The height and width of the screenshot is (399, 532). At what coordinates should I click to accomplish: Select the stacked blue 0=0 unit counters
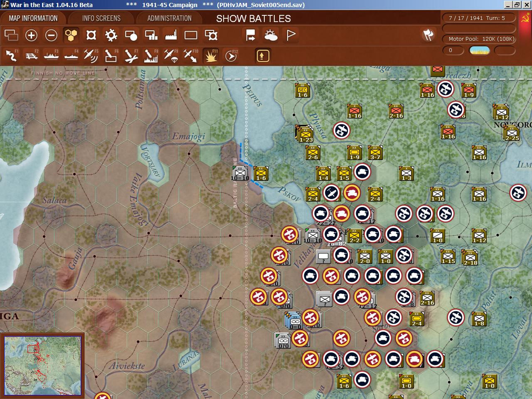pyautogui.click(x=293, y=320)
